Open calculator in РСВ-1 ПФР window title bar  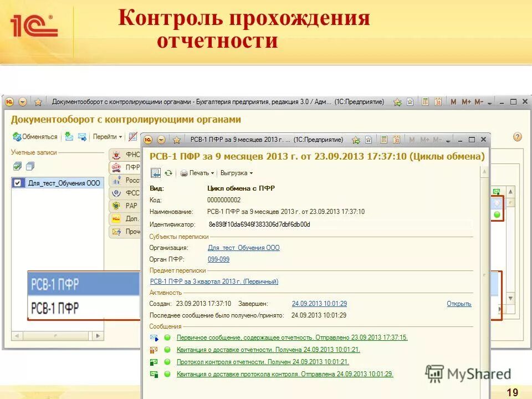click(x=383, y=140)
